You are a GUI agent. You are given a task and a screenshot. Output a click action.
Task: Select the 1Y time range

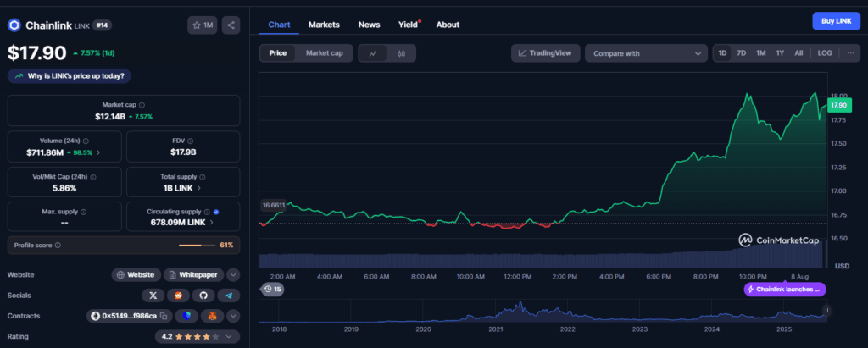point(780,53)
